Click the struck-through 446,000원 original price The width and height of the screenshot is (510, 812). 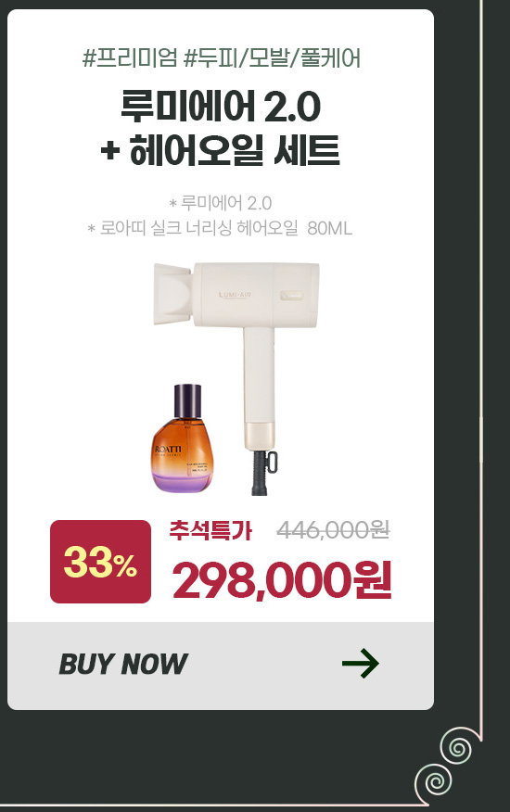(333, 530)
